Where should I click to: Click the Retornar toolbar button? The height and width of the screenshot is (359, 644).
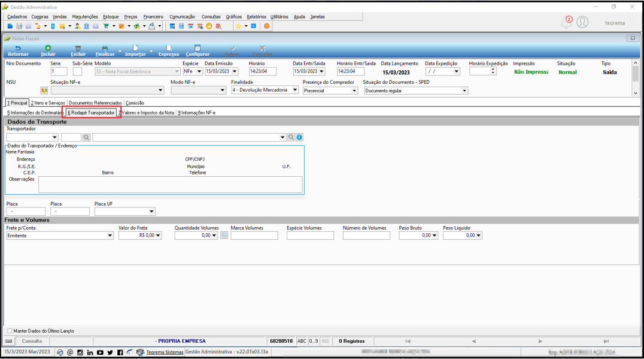(x=18, y=51)
